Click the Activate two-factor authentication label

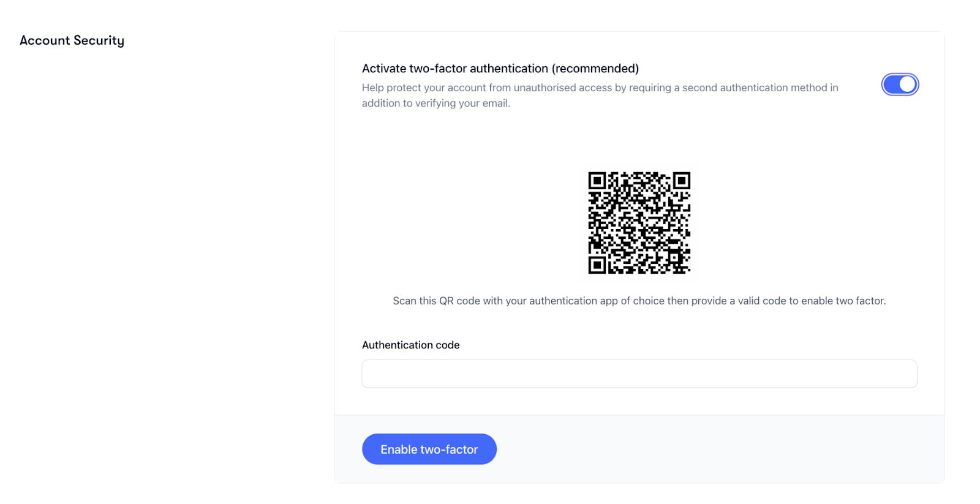pos(500,68)
